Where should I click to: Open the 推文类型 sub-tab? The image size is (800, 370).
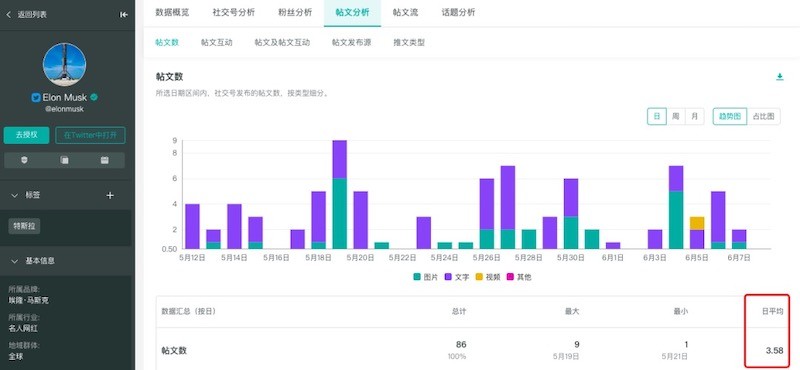(409, 43)
